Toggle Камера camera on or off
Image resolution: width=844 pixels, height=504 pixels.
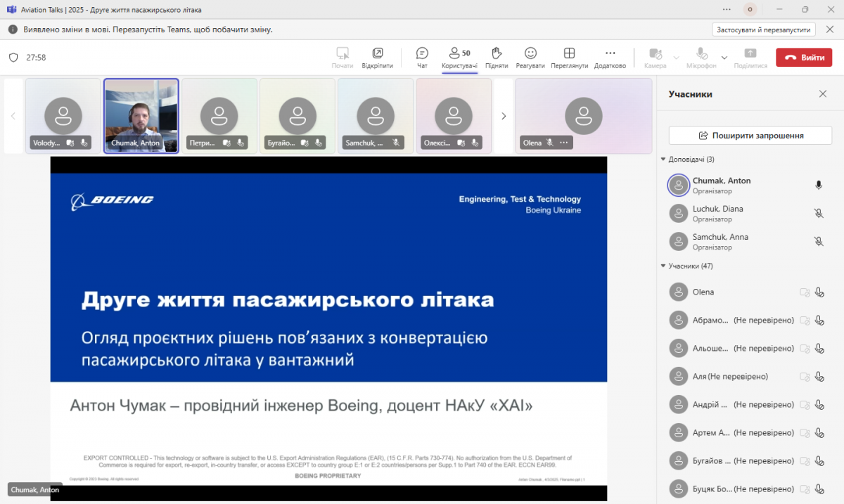(x=655, y=57)
